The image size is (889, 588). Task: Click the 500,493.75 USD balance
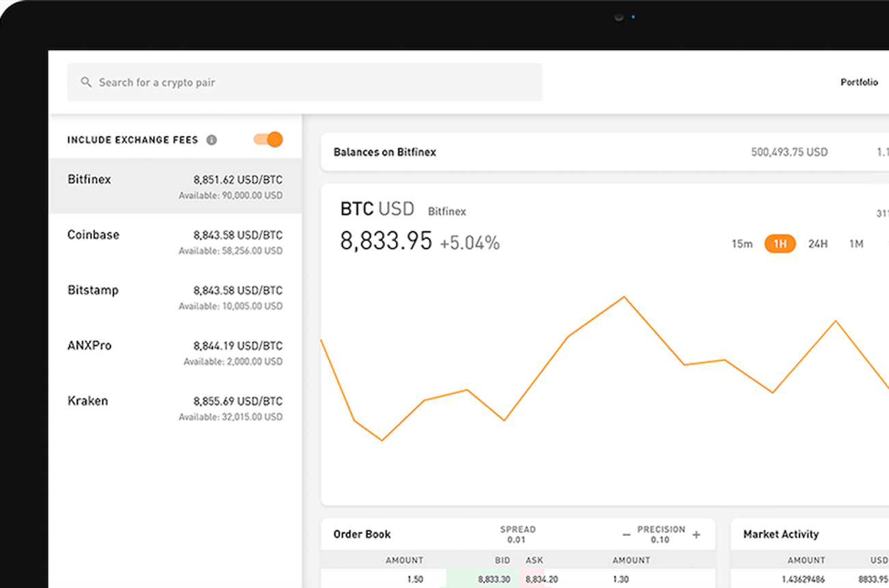(x=789, y=152)
